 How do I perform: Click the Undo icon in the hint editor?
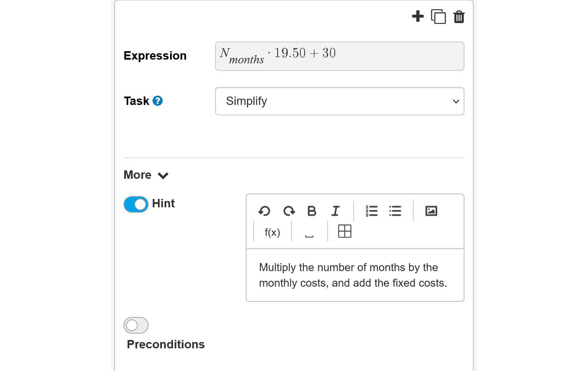pyautogui.click(x=264, y=211)
